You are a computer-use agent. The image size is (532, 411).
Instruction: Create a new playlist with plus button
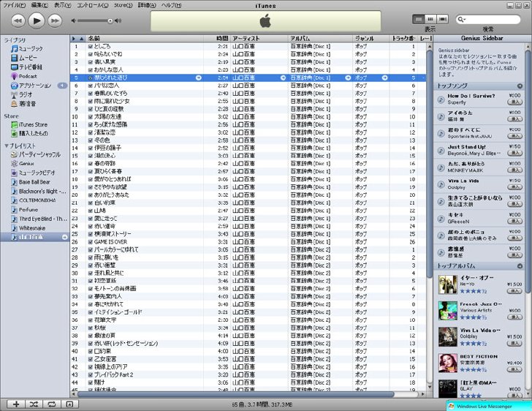pyautogui.click(x=16, y=404)
